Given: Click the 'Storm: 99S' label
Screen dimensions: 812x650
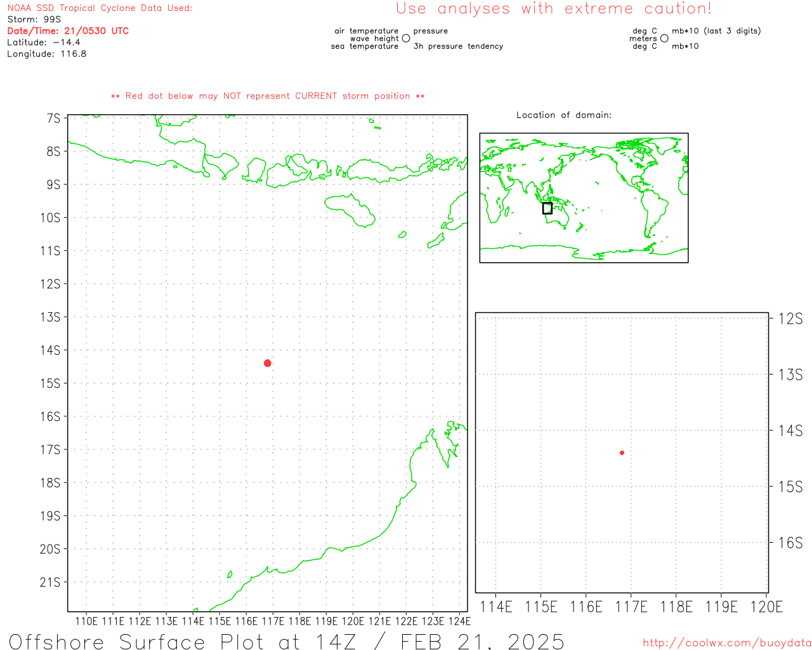Looking at the screenshot, I should coord(34,20).
